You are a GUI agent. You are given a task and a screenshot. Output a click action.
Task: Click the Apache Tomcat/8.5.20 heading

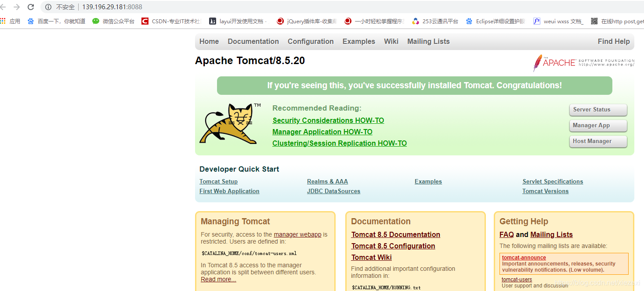250,61
